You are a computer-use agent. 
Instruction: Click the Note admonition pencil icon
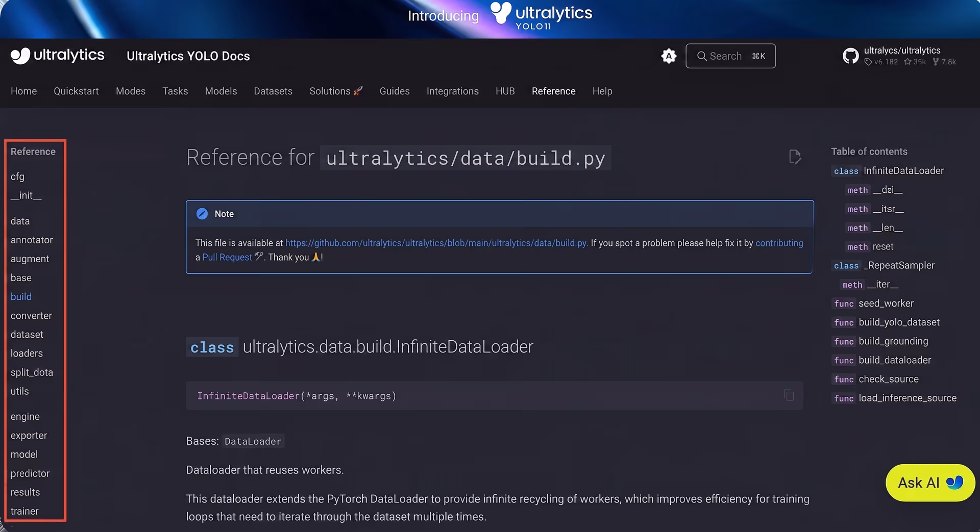pos(202,214)
